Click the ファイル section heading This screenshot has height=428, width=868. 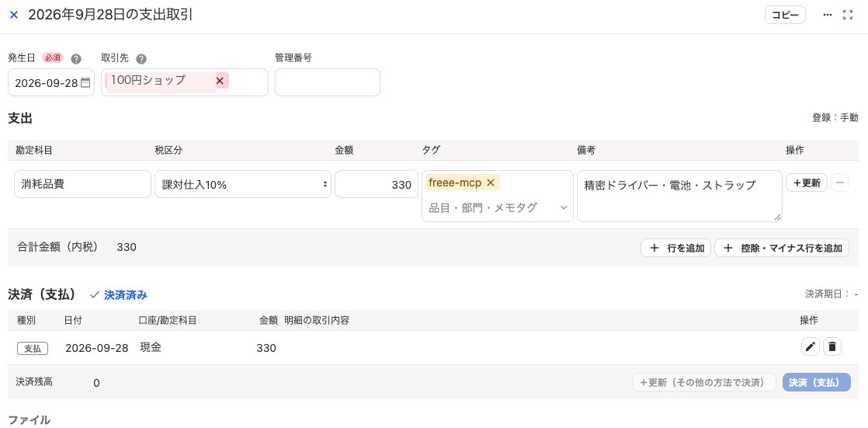pyautogui.click(x=29, y=419)
